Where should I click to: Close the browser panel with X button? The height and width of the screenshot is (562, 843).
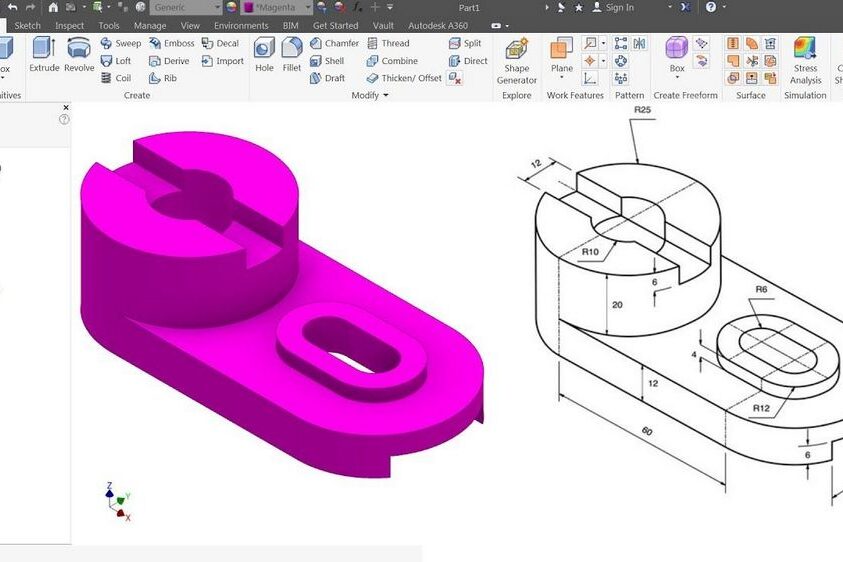[66, 106]
